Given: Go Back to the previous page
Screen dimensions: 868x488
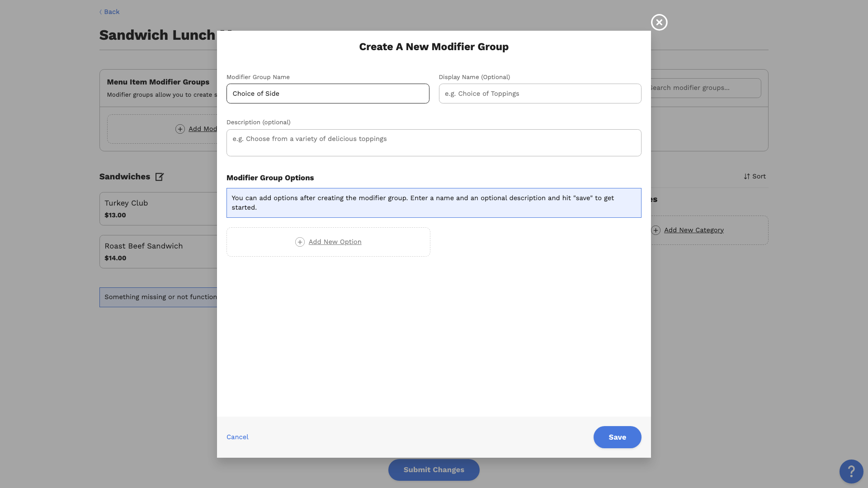Looking at the screenshot, I should tap(109, 12).
